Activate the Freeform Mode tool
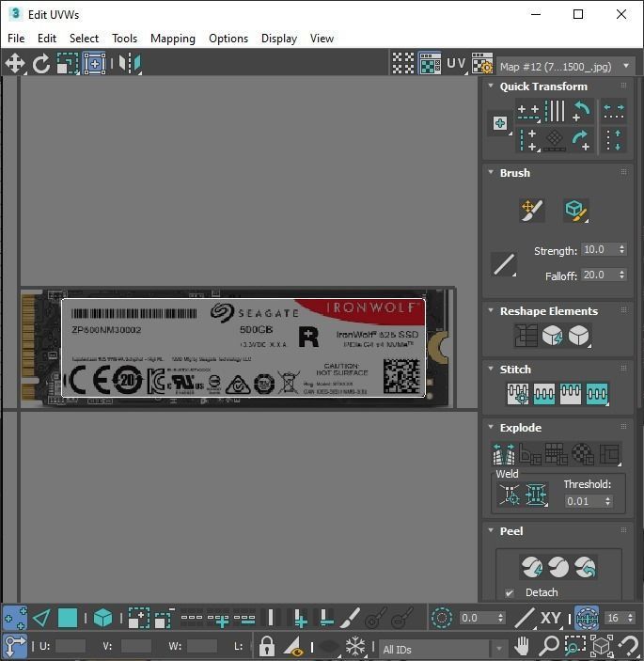Image resolution: width=644 pixels, height=661 pixels. (x=95, y=64)
